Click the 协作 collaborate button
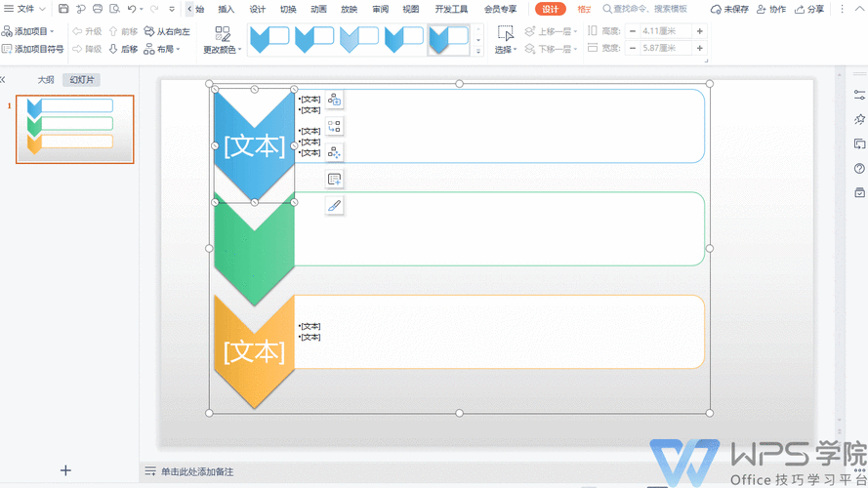868x488 pixels. [x=771, y=10]
